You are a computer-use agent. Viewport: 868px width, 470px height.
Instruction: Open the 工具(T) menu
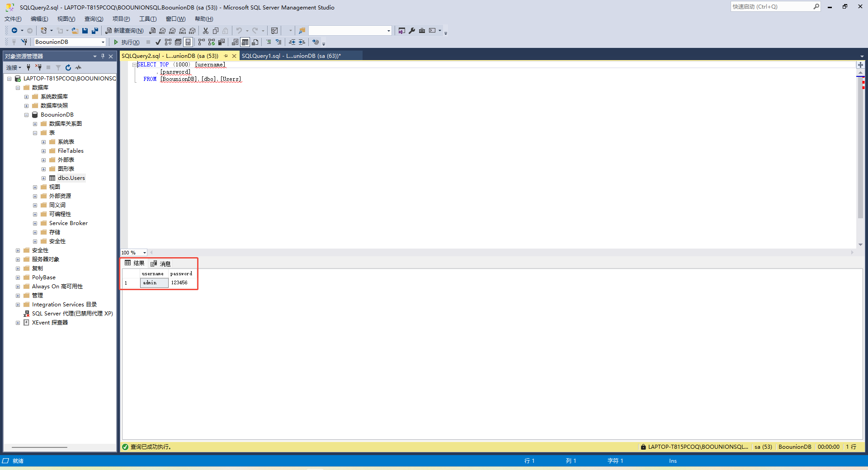coord(148,19)
